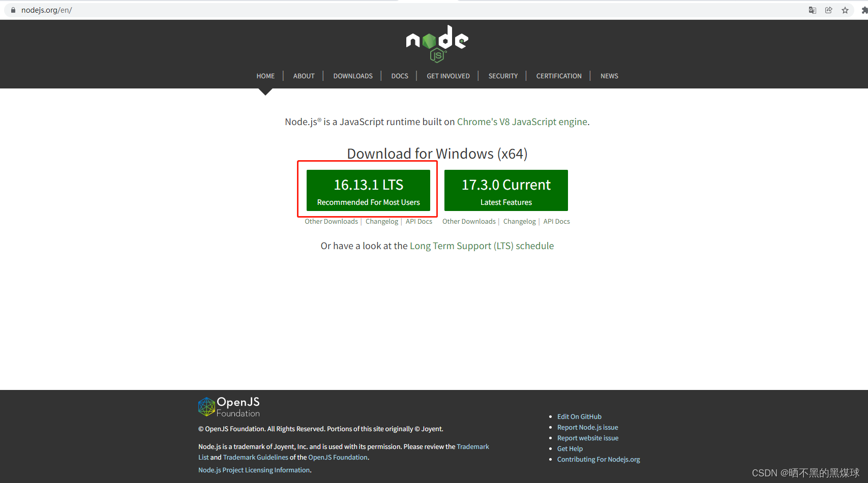View Changelog for the LTS version
Screen dimensions: 868x483
[382, 221]
